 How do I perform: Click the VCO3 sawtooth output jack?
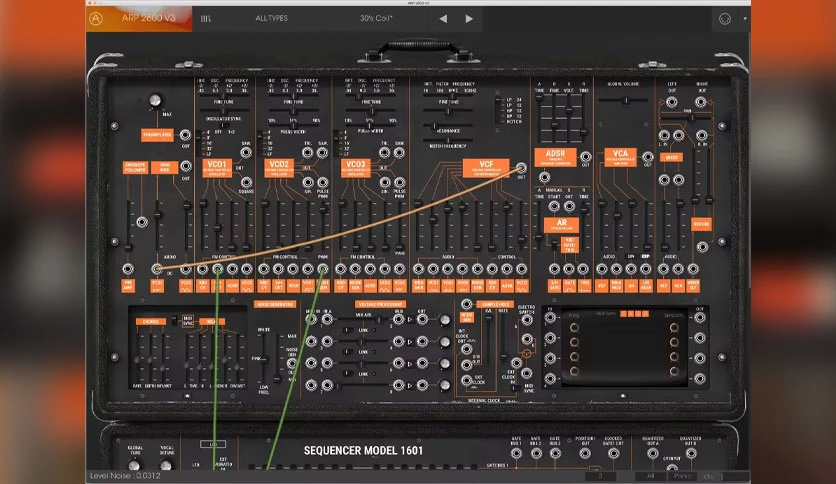coord(399,153)
